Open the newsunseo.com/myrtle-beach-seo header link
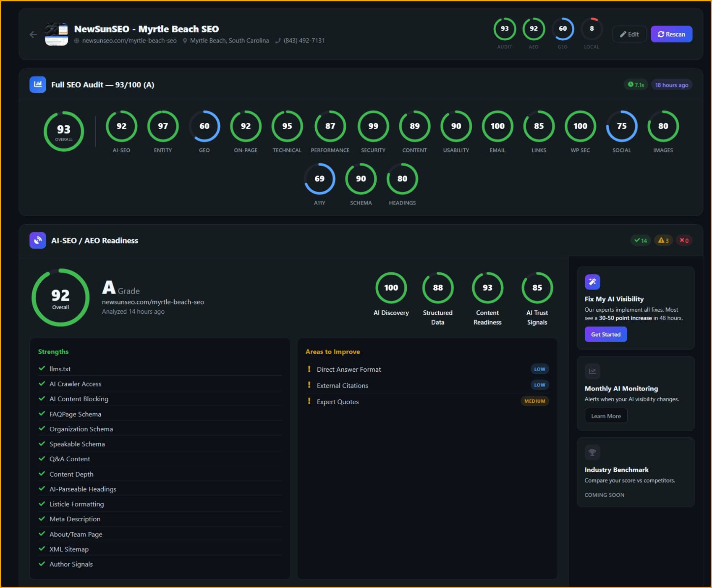Image resolution: width=712 pixels, height=588 pixels. [129, 41]
